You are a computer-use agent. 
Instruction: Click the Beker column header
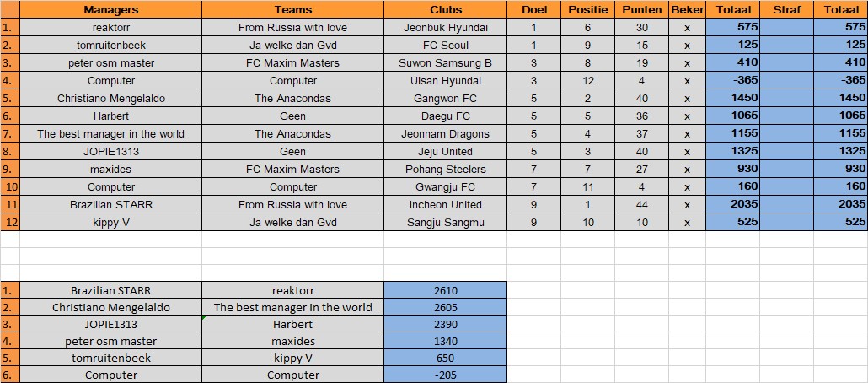click(688, 9)
